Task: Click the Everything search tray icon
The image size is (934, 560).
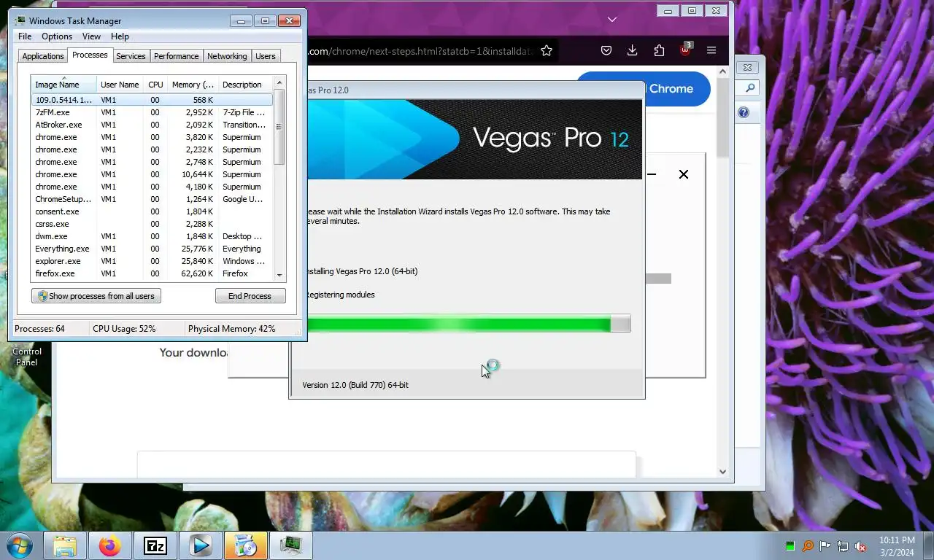Action: [x=808, y=546]
